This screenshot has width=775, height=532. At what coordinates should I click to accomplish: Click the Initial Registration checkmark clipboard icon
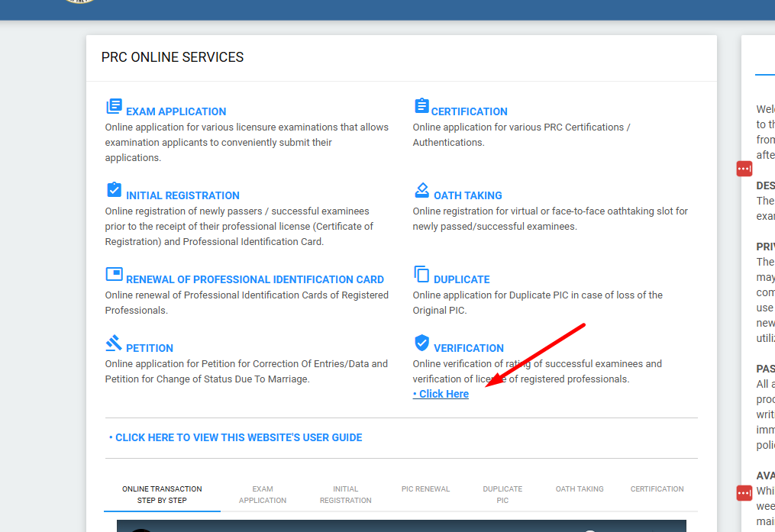(x=115, y=190)
